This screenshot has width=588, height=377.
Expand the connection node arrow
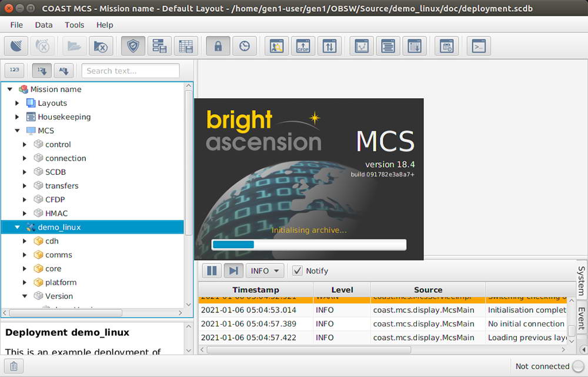24,158
